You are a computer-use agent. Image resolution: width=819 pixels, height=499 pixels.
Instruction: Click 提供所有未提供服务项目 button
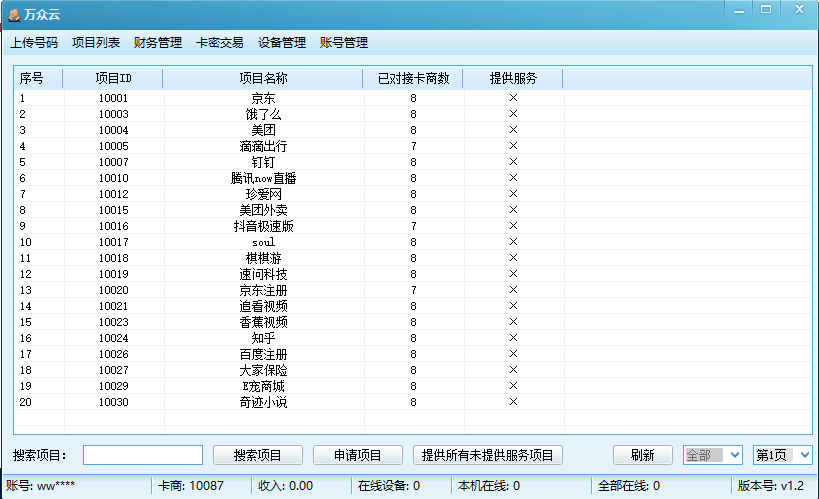[487, 455]
